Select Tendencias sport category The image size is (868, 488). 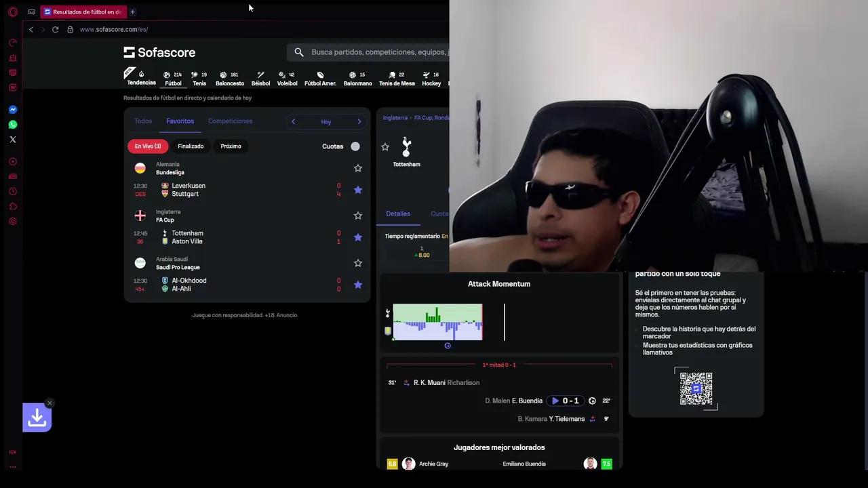pos(141,79)
